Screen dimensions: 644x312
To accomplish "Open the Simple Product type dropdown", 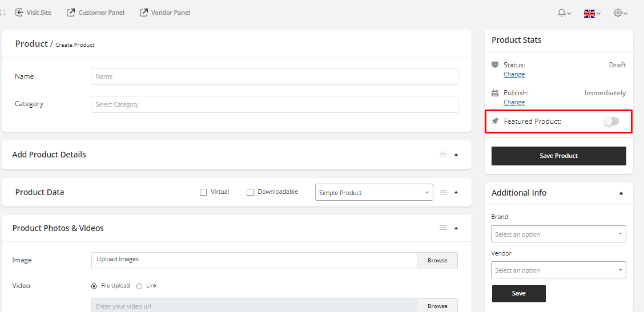I will tap(373, 193).
